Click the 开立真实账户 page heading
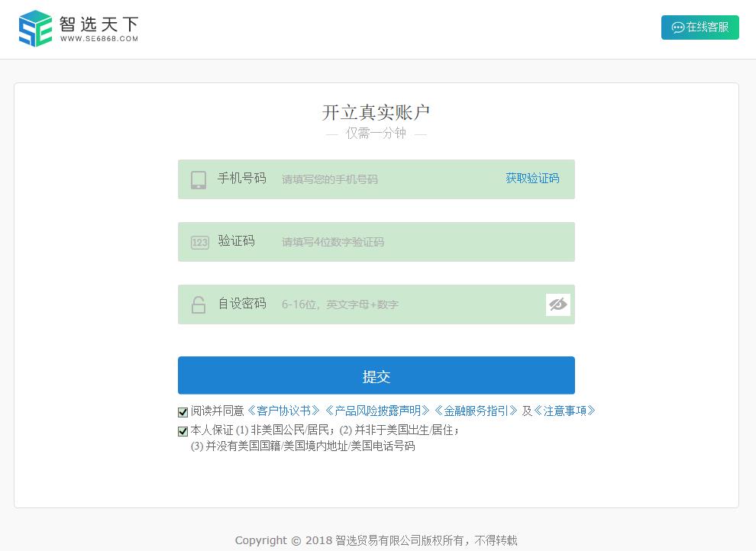This screenshot has height=551, width=756. [x=376, y=112]
